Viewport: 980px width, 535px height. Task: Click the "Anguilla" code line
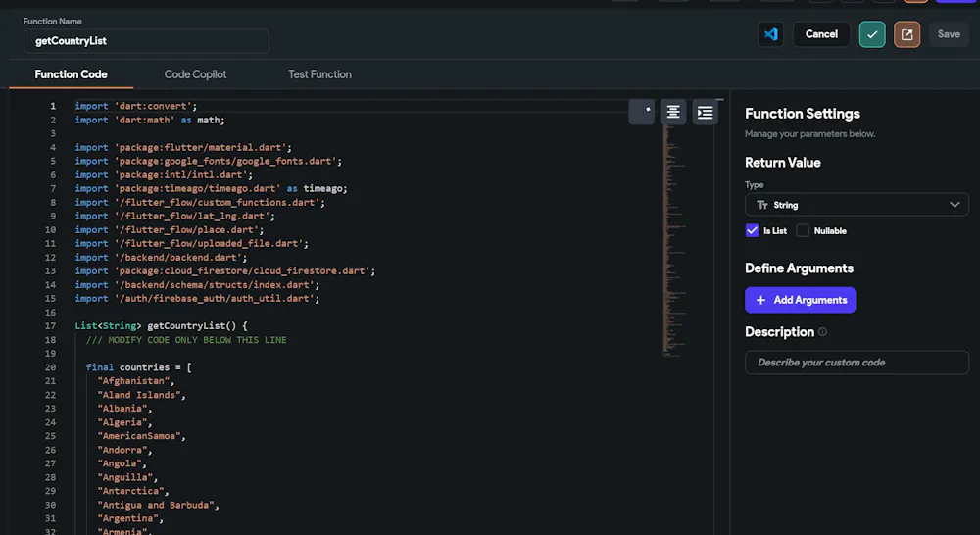[x=127, y=477]
